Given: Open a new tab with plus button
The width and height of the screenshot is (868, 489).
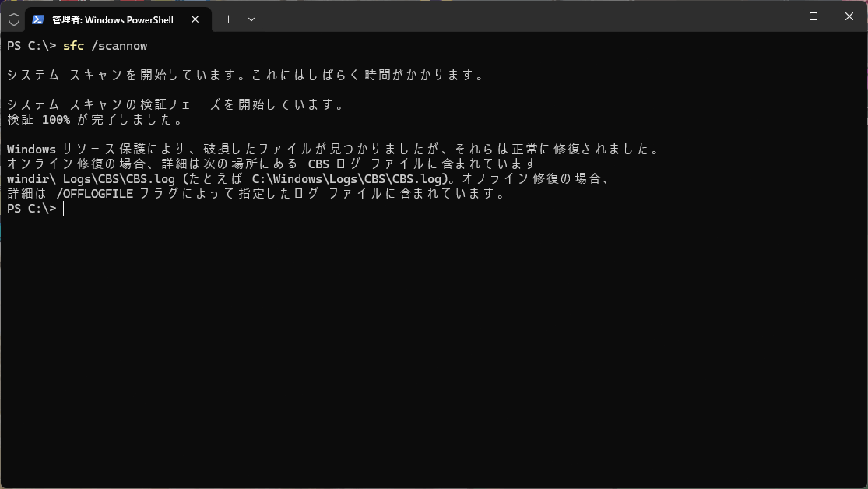Looking at the screenshot, I should [x=228, y=19].
